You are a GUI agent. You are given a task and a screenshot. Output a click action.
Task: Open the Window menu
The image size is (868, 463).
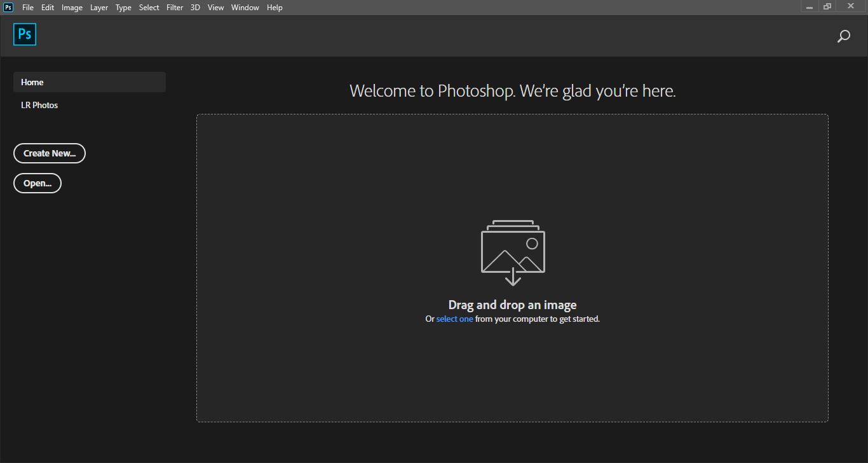(245, 7)
